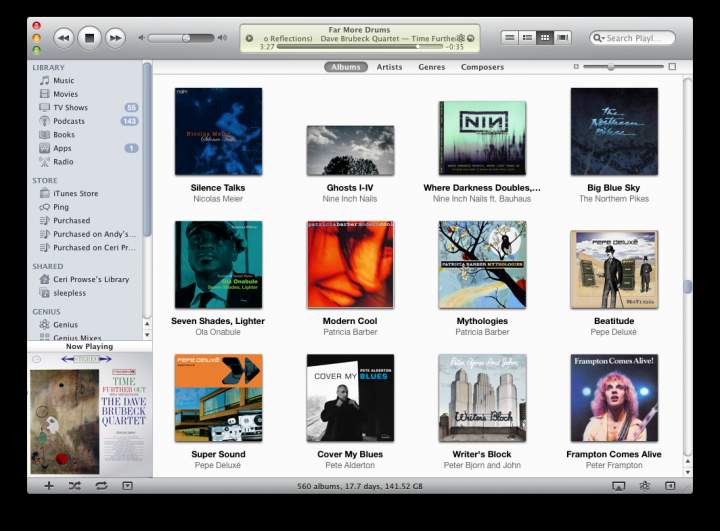Show the Genius sidebar panel
This screenshot has height=531, width=720.
(x=670, y=486)
